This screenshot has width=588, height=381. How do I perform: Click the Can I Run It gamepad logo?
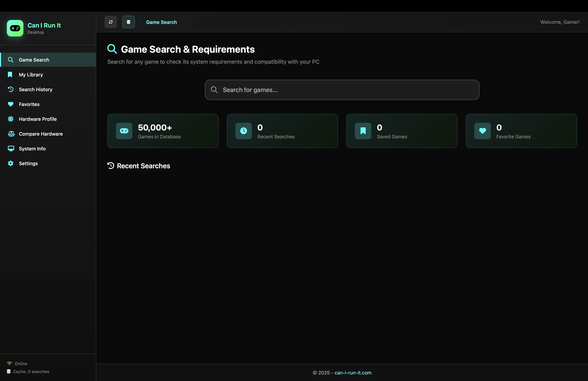[15, 28]
